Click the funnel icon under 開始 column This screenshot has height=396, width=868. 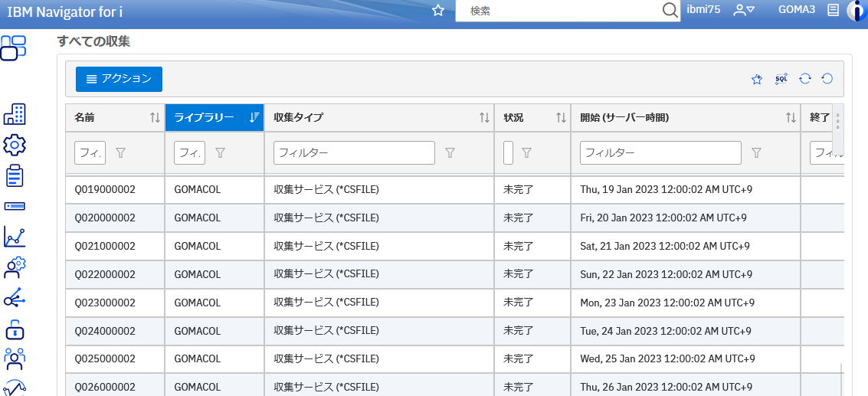click(x=756, y=153)
